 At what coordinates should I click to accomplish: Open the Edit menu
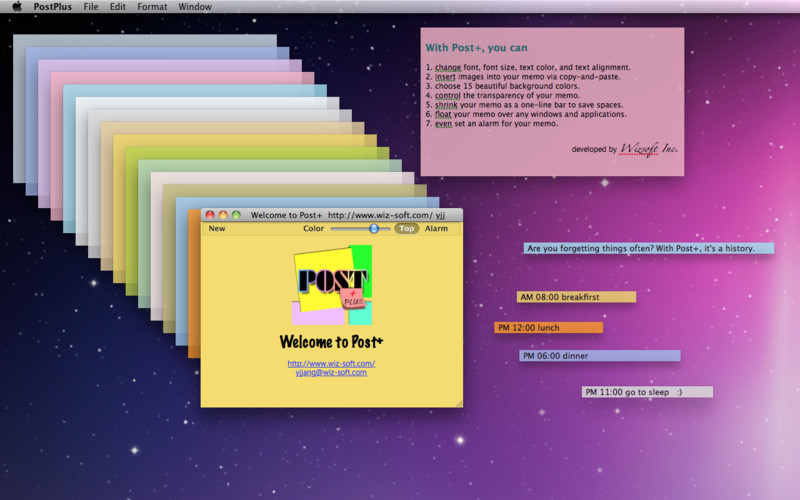[x=117, y=7]
